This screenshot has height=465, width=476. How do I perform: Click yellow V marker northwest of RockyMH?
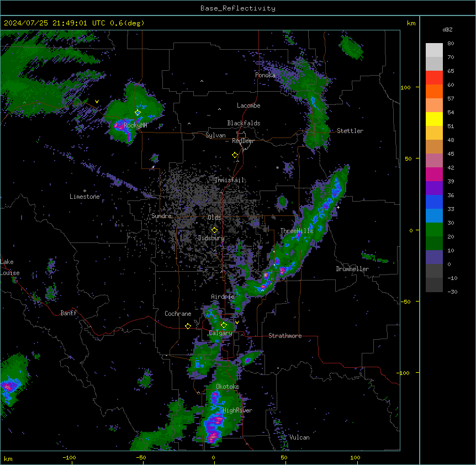97,102
